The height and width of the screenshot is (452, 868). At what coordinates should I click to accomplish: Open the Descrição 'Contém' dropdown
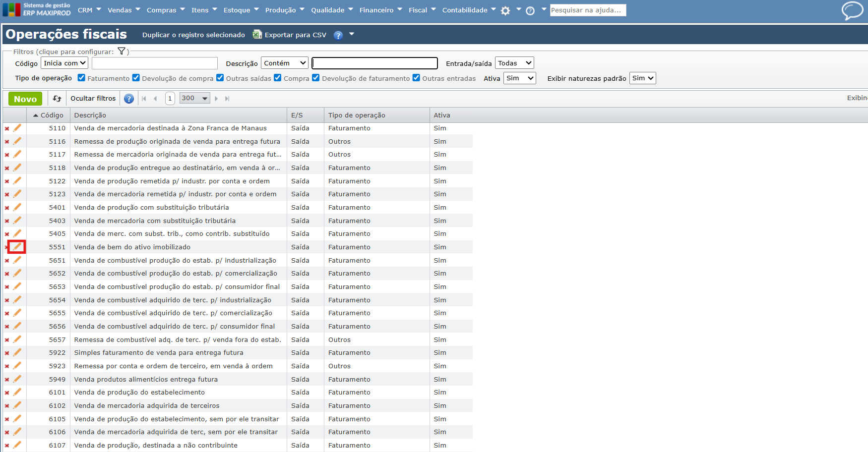click(285, 63)
